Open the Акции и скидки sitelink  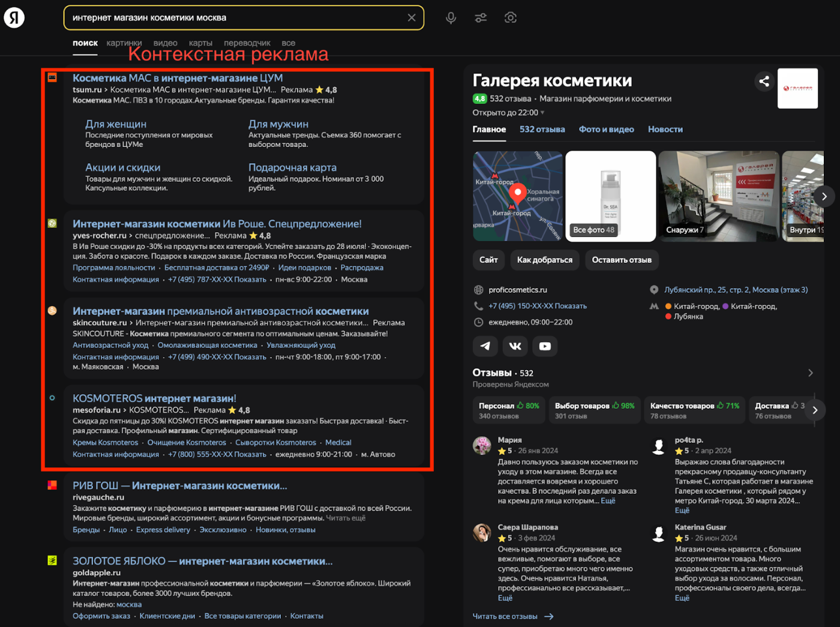pyautogui.click(x=123, y=167)
